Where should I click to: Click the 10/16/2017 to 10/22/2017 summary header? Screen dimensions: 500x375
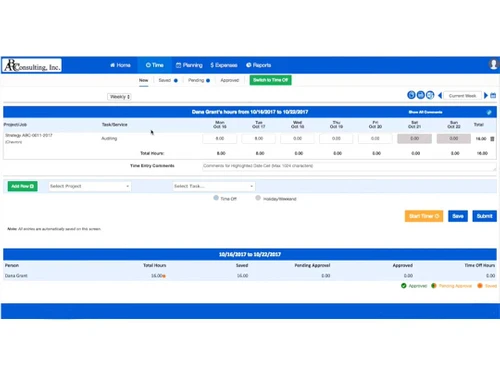(250, 254)
